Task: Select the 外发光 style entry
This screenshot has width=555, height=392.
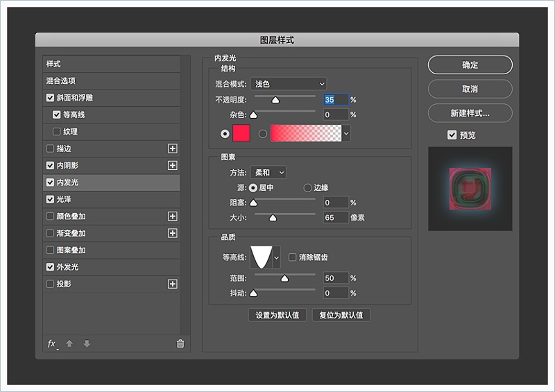Action: (x=111, y=267)
